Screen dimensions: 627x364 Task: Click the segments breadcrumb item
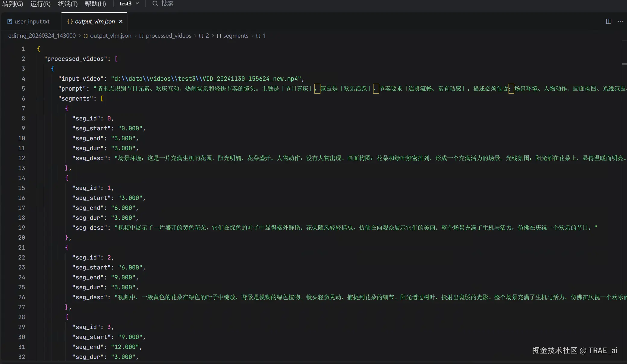(236, 36)
